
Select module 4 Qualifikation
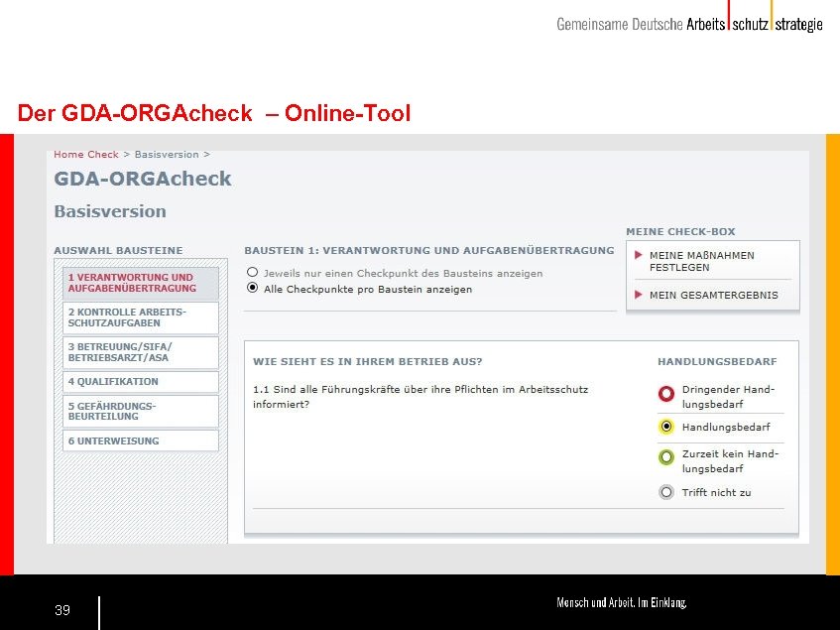pos(141,382)
